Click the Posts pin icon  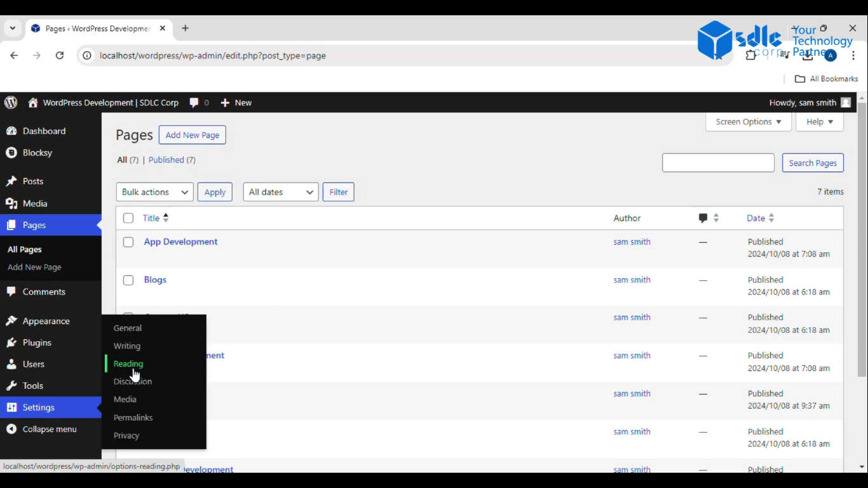pyautogui.click(x=11, y=181)
